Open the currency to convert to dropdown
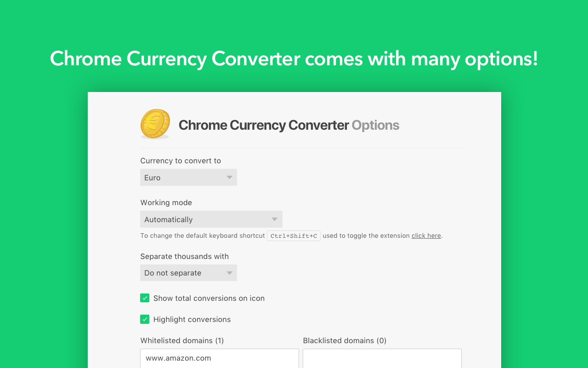 188,177
